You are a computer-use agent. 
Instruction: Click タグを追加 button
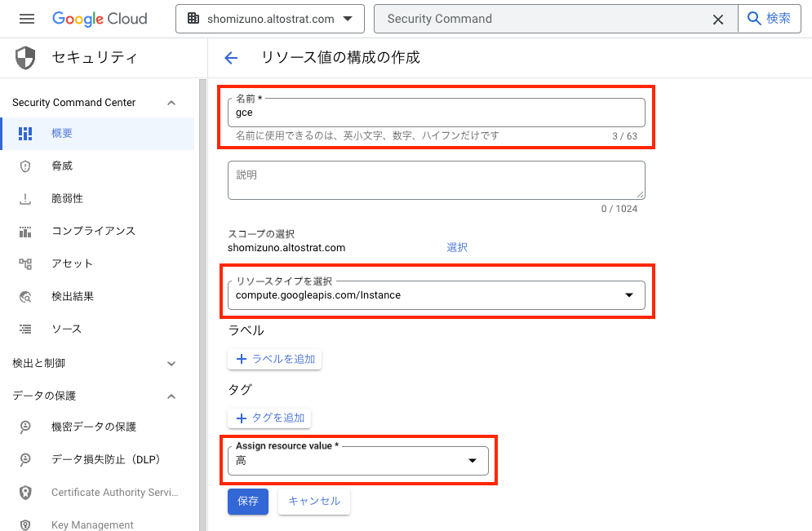(269, 418)
